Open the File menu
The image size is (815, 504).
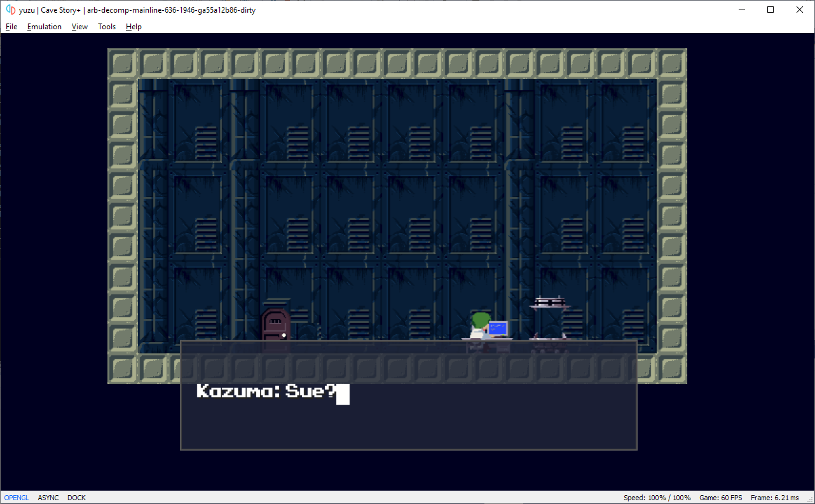[x=11, y=27]
